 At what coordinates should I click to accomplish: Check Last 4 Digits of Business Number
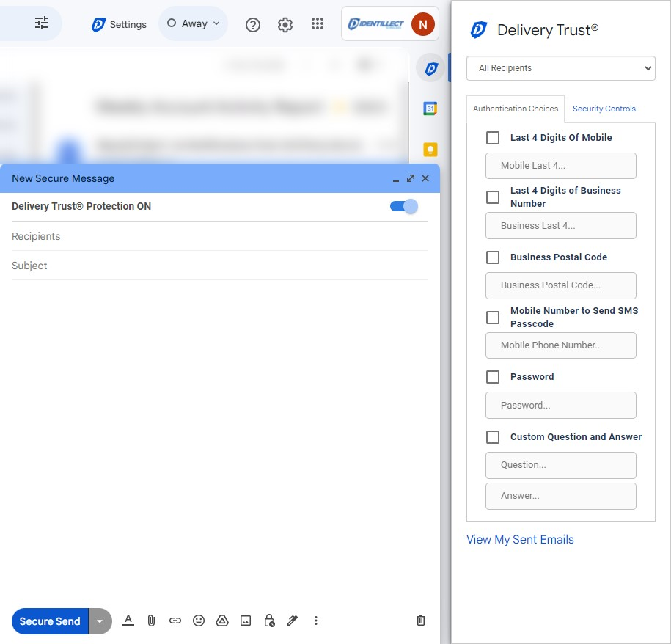click(x=493, y=197)
